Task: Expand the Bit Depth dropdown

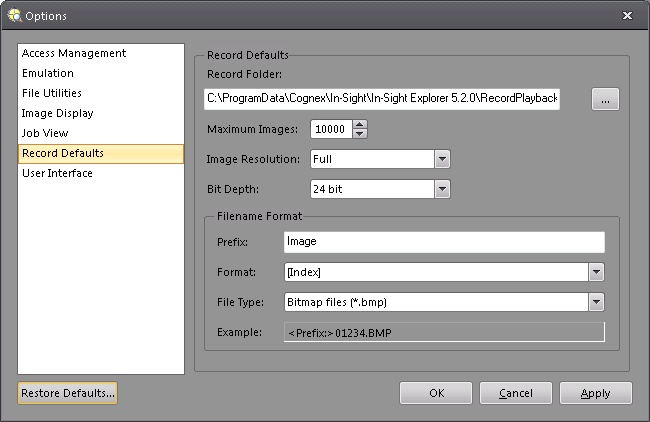Action: click(x=442, y=189)
